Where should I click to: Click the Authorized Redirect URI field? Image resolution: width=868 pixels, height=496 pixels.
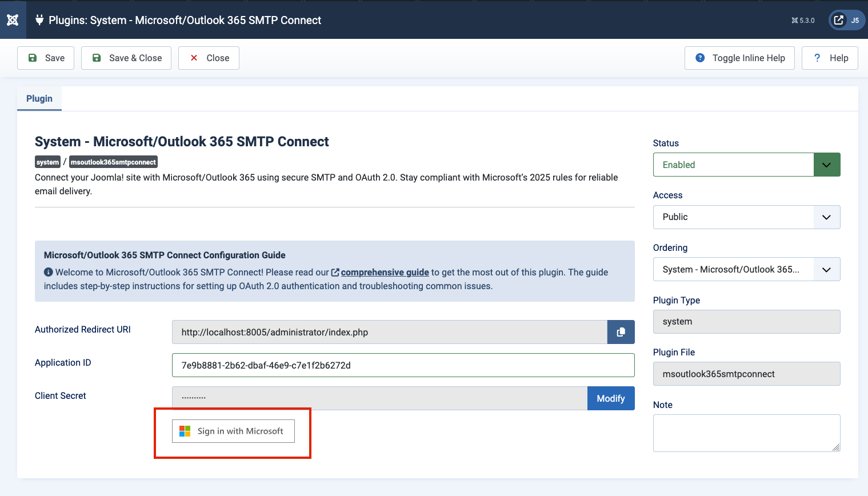tap(389, 332)
